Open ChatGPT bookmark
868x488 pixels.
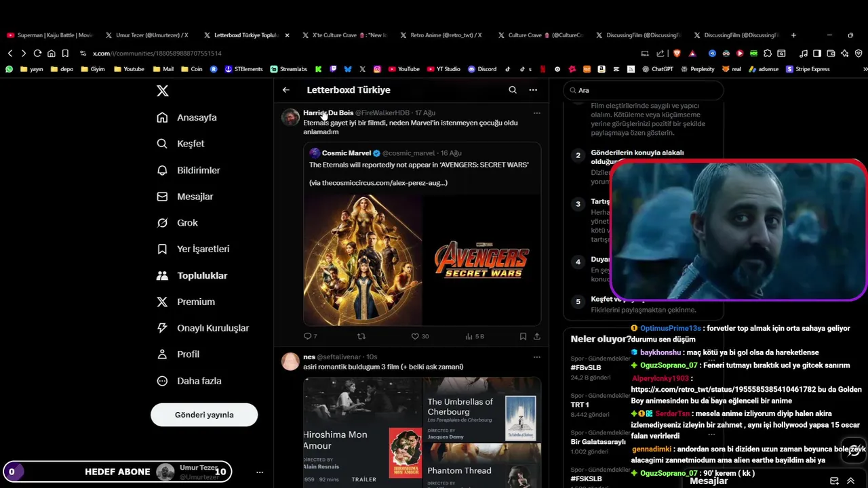pyautogui.click(x=657, y=69)
